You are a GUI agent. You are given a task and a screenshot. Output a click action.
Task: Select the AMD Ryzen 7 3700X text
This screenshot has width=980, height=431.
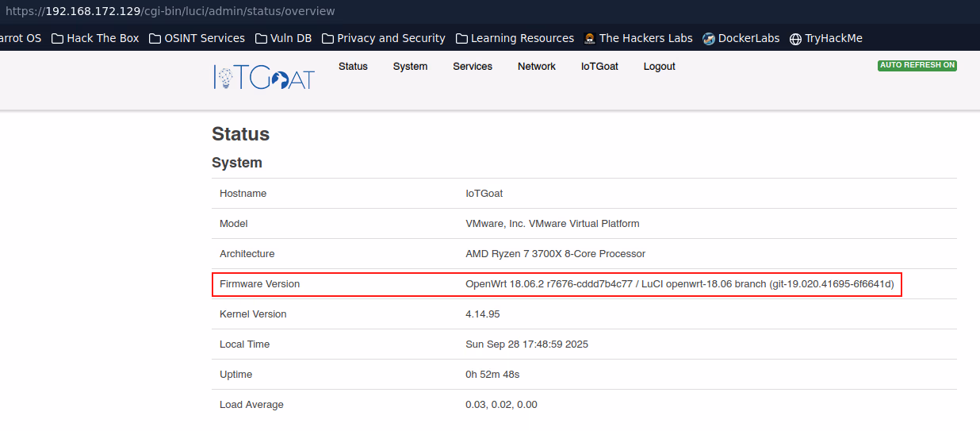[555, 254]
